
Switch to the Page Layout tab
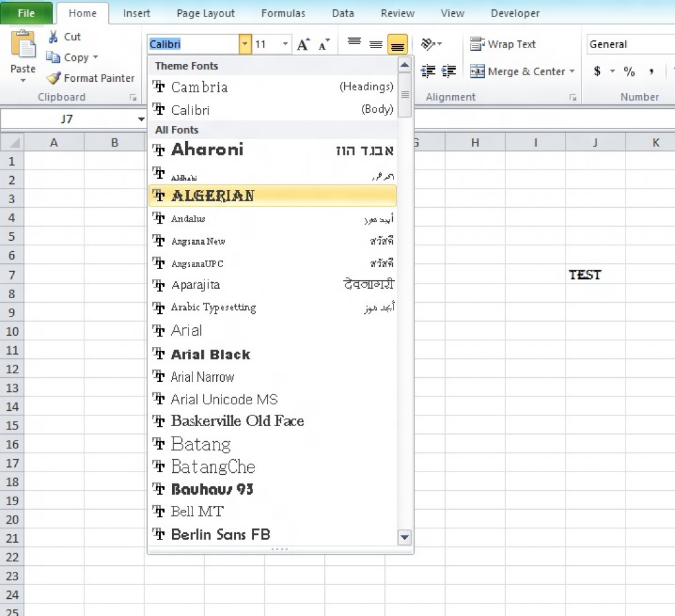pos(206,13)
